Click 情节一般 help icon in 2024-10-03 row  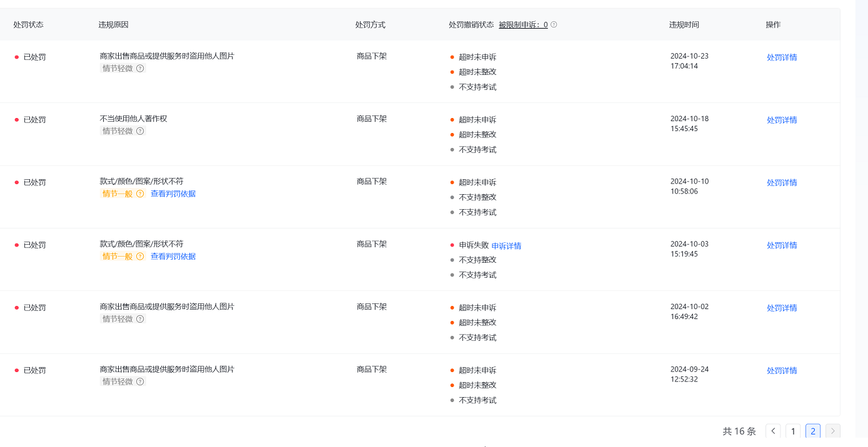pyautogui.click(x=140, y=257)
